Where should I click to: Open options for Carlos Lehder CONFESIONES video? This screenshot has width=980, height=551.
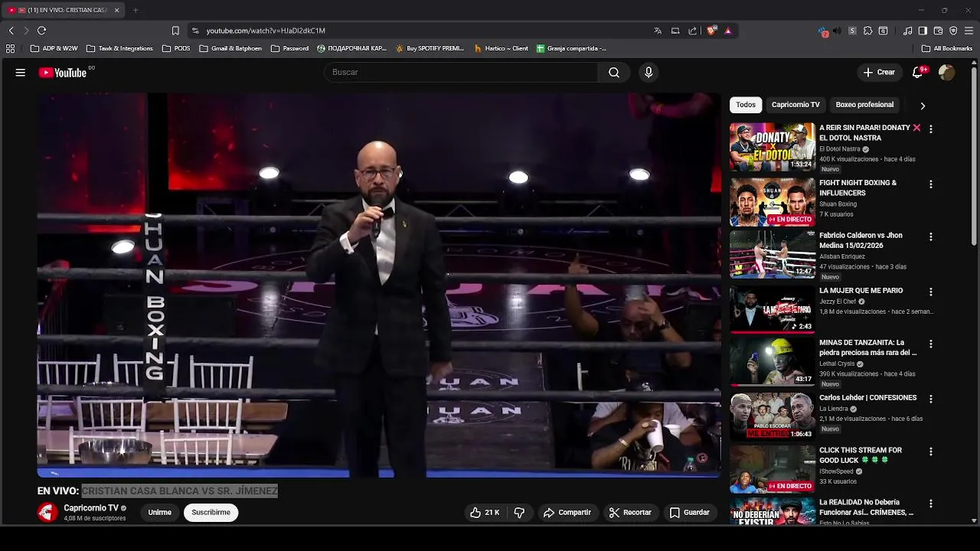(931, 399)
